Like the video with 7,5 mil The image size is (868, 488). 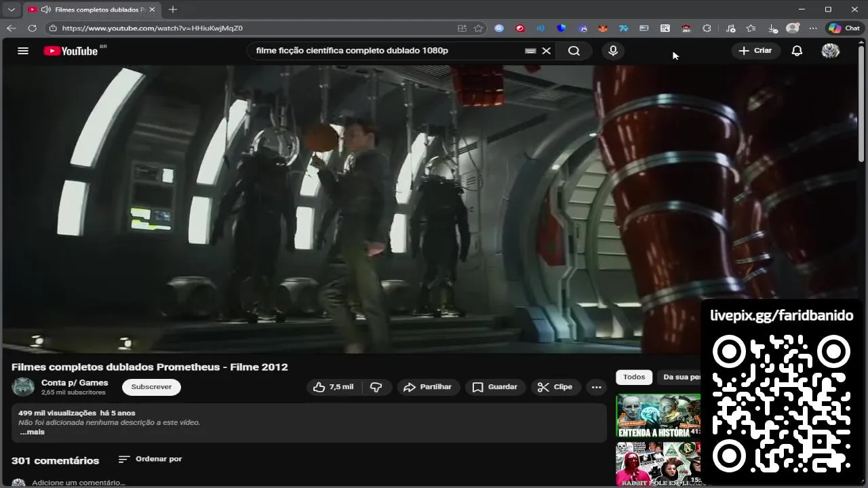click(334, 387)
